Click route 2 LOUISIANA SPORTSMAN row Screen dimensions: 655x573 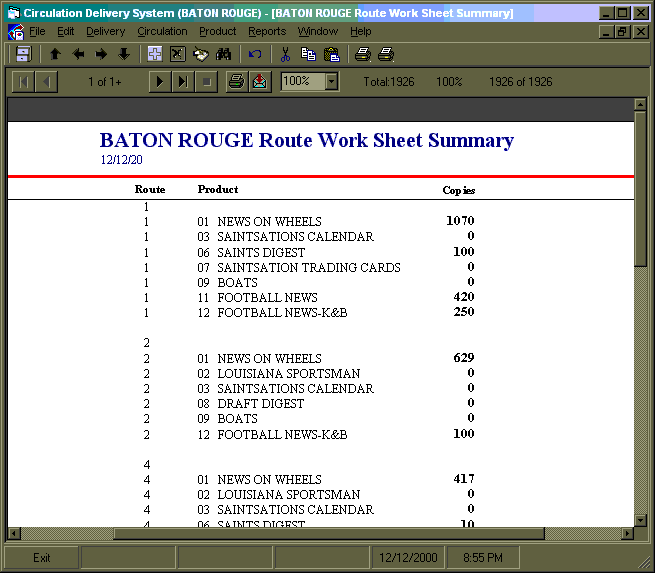pos(309,373)
